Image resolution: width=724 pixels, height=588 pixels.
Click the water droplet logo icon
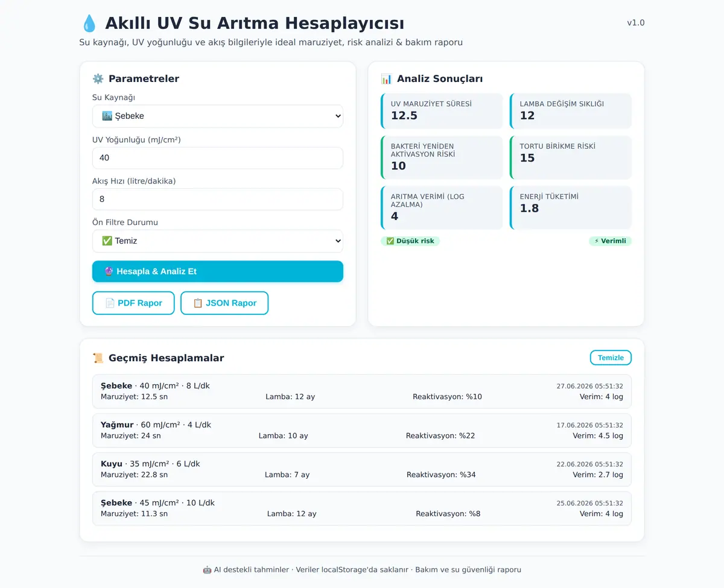click(x=89, y=24)
